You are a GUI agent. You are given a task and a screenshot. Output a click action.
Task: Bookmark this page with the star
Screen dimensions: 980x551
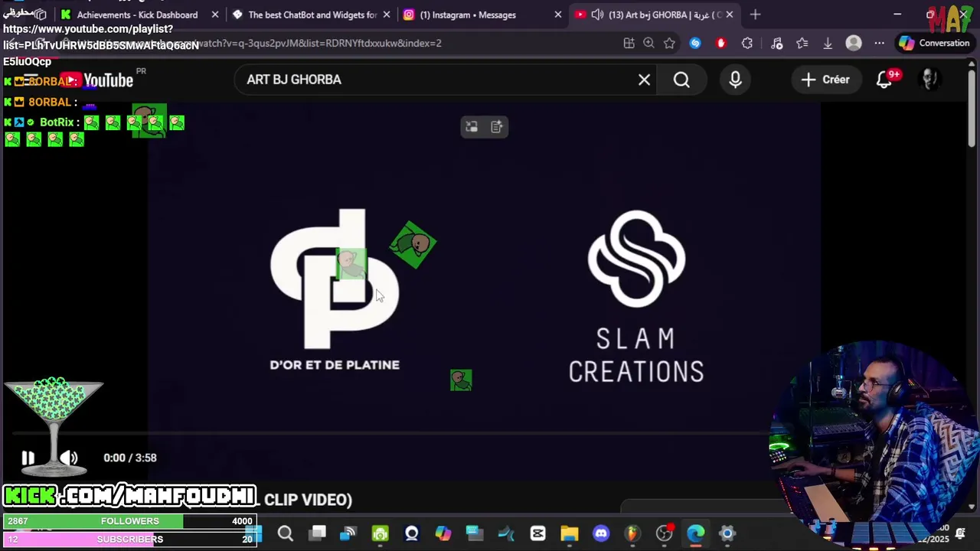pyautogui.click(x=669, y=44)
